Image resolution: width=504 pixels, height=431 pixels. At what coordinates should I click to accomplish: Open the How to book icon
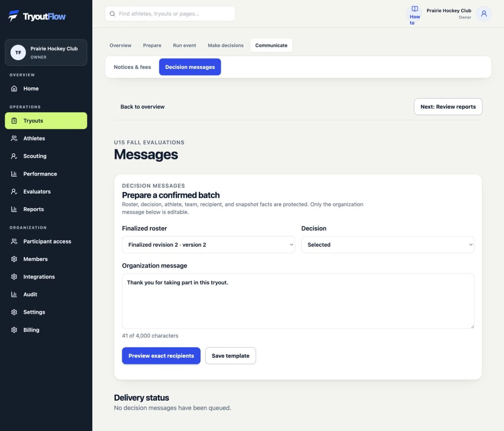click(x=415, y=9)
